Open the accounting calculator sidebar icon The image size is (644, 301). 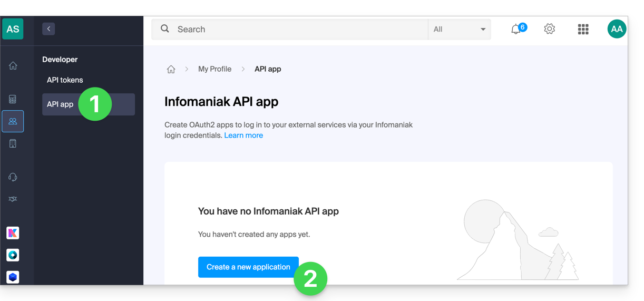13,99
